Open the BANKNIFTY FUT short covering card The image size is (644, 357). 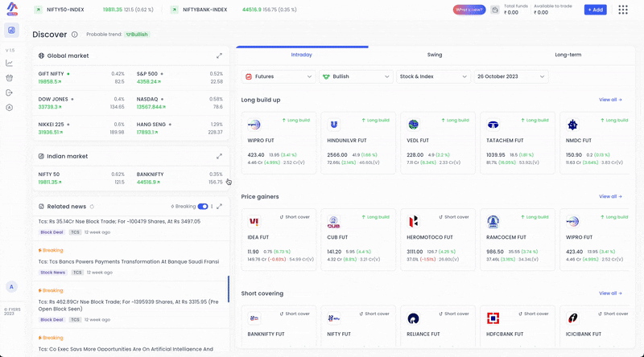click(279, 326)
